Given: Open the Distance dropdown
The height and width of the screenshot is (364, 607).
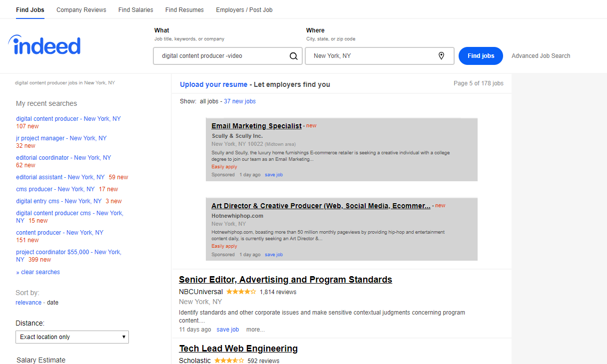Looking at the screenshot, I should pos(72,337).
